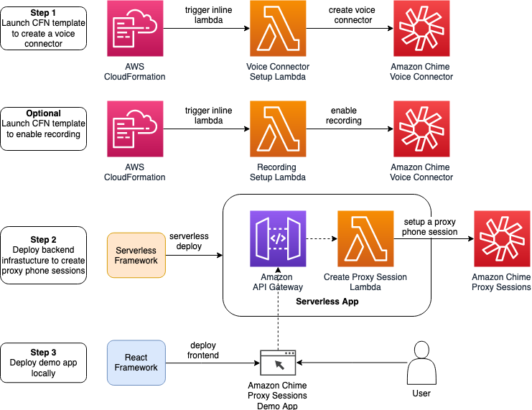
Task: Select the Optional enable recording box
Action: pyautogui.click(x=43, y=129)
